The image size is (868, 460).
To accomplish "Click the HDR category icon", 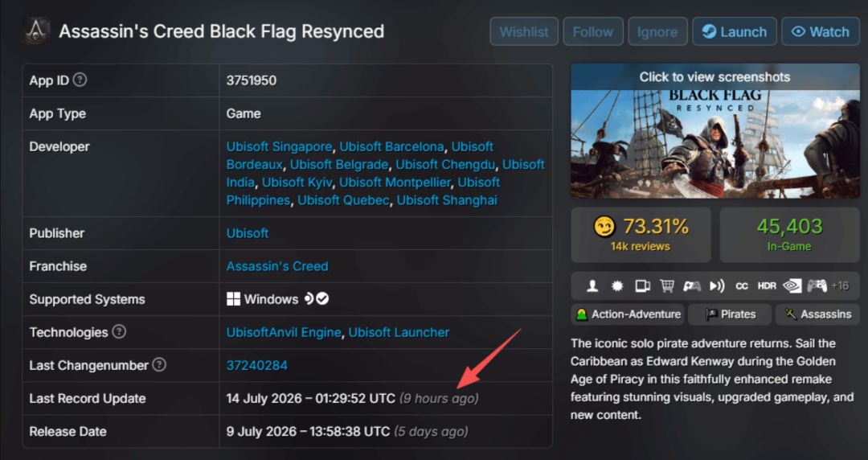I will click(767, 286).
